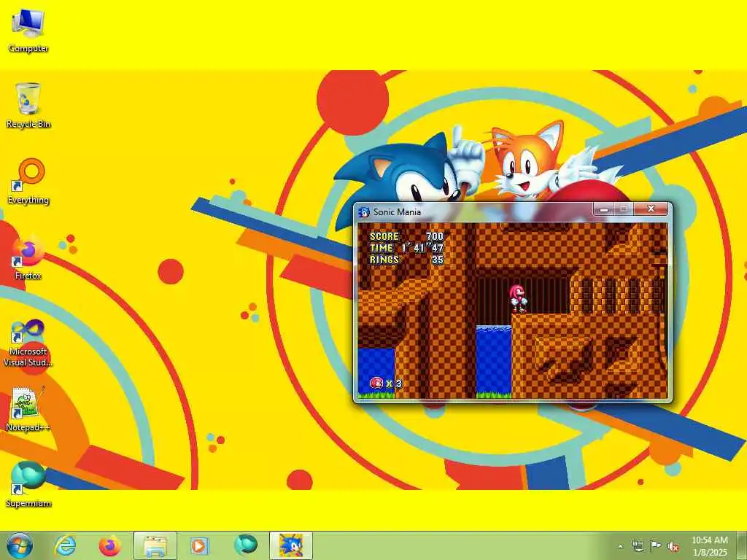The image size is (747, 560).
Task: Open the Windows Start menu orb
Action: tap(20, 545)
